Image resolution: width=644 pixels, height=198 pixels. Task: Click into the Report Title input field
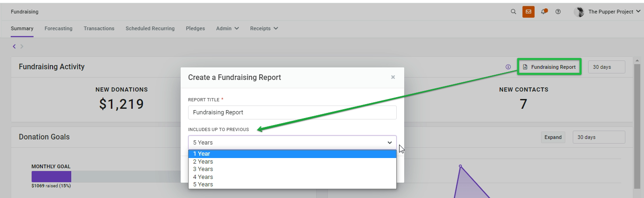coord(292,112)
